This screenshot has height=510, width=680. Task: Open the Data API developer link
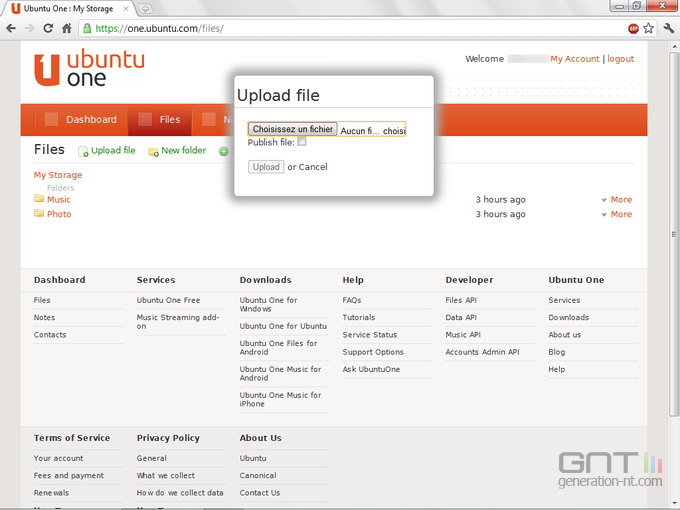(x=461, y=317)
